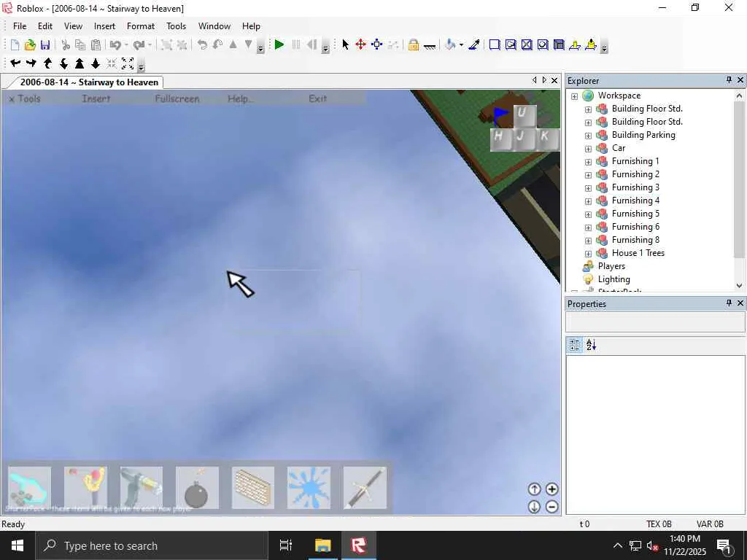Select the surface tool with diagonal mark
The width and height of the screenshot is (747, 560).
pyautogui.click(x=511, y=44)
